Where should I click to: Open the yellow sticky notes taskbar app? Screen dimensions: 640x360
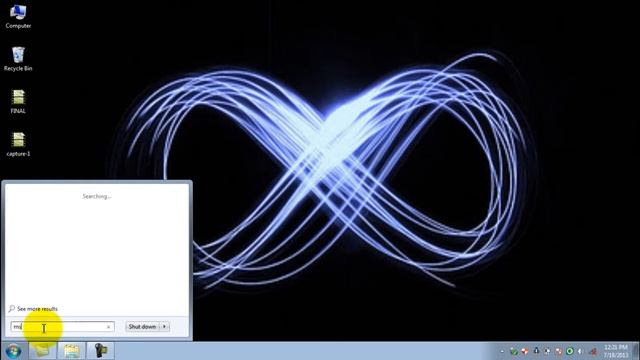coord(42,351)
